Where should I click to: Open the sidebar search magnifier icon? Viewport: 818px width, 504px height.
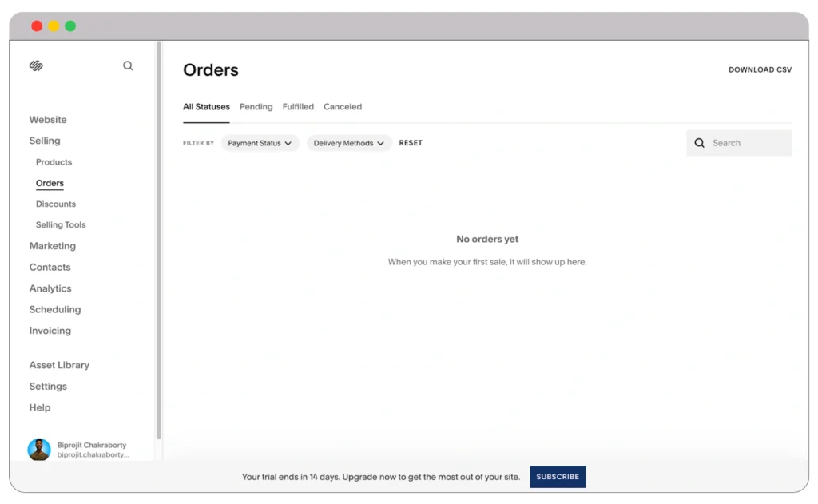(x=128, y=65)
